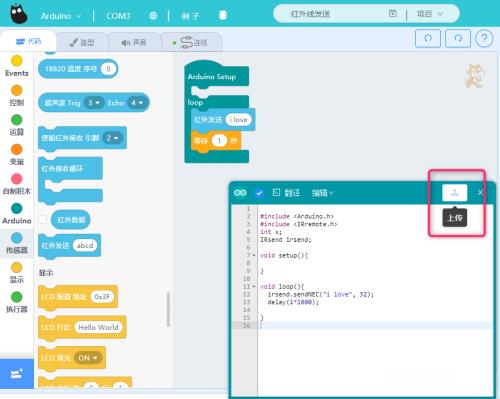Switch to the 声音 sounds tab
The image size is (500, 399).
(134, 42)
